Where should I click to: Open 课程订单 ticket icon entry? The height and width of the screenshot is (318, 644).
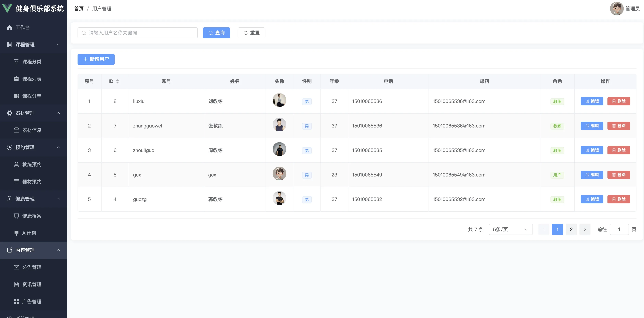16,96
